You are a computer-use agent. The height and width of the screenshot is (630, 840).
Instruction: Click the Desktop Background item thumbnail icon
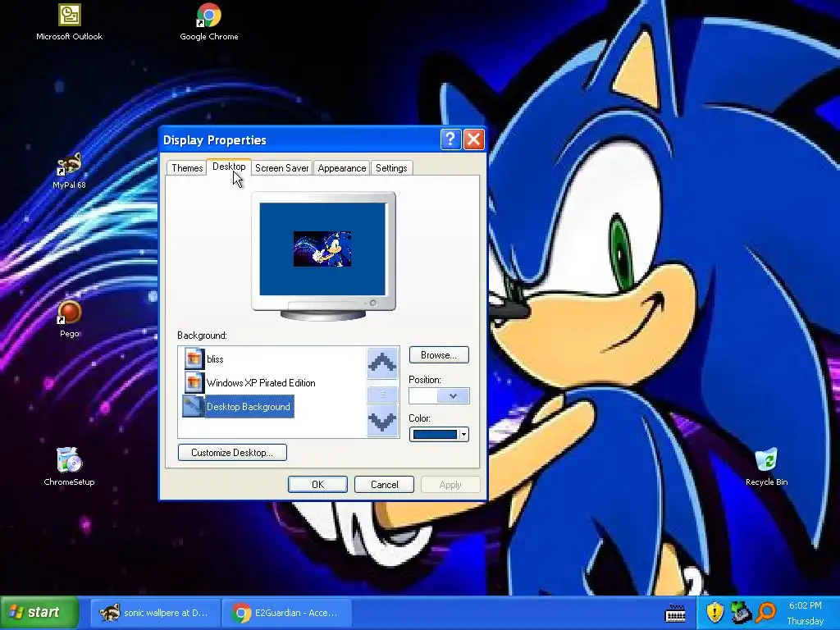pos(194,407)
